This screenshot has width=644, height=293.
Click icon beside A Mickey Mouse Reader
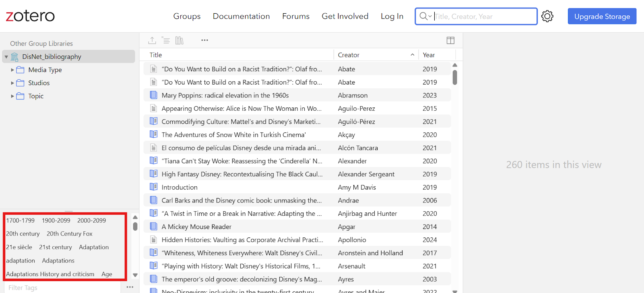(153, 227)
